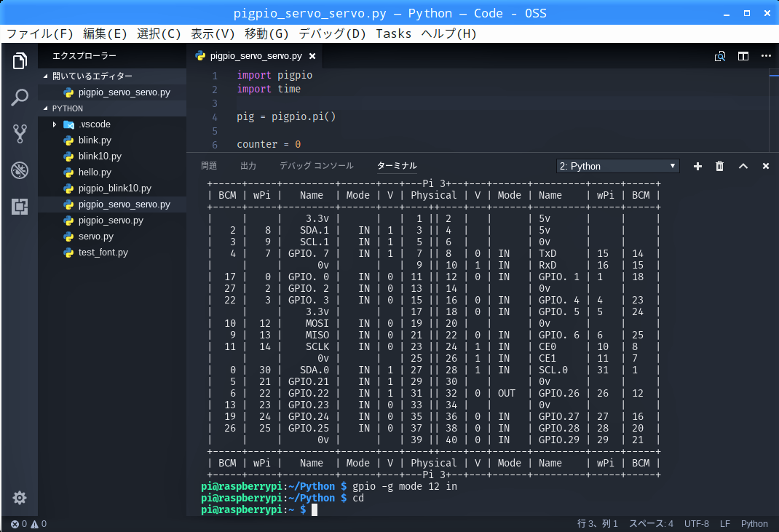Click in the terminal at the prompt cursor

(x=314, y=510)
